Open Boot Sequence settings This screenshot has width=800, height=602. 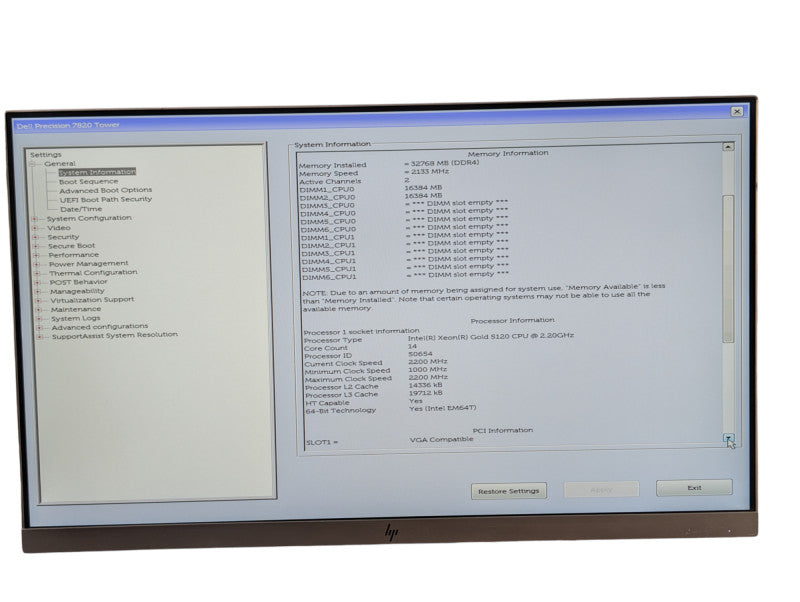pos(88,181)
